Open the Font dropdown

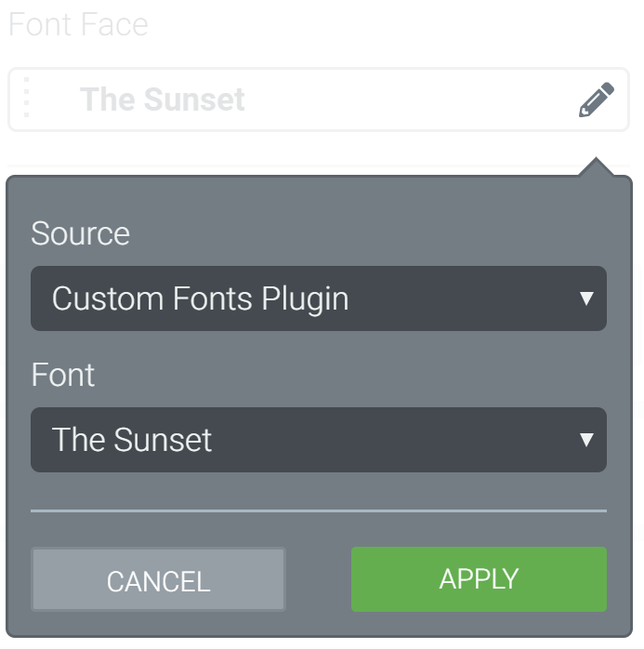(318, 440)
